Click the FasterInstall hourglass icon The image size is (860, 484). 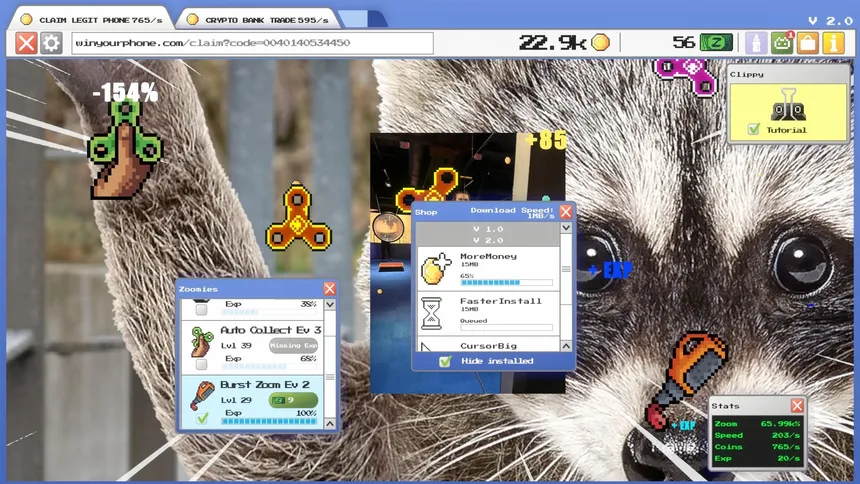432,313
